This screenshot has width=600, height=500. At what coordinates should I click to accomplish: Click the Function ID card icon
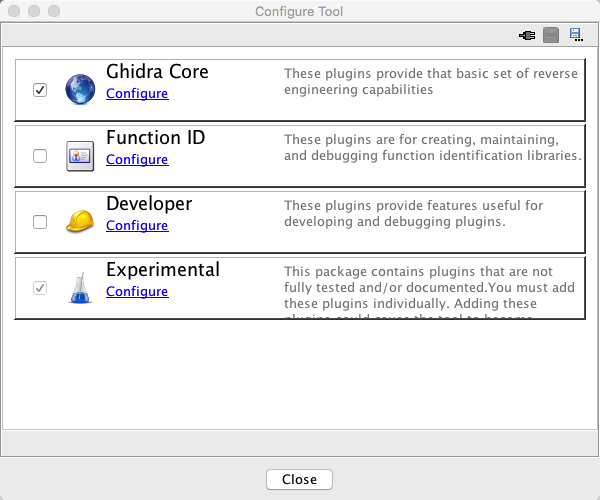pyautogui.click(x=80, y=156)
